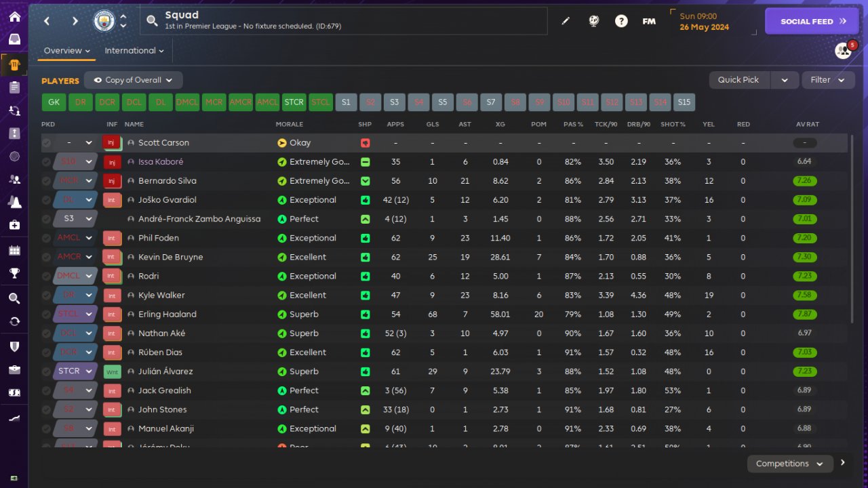
Task: Open Zambo Anguissa's S3 position dropdown
Action: point(75,219)
